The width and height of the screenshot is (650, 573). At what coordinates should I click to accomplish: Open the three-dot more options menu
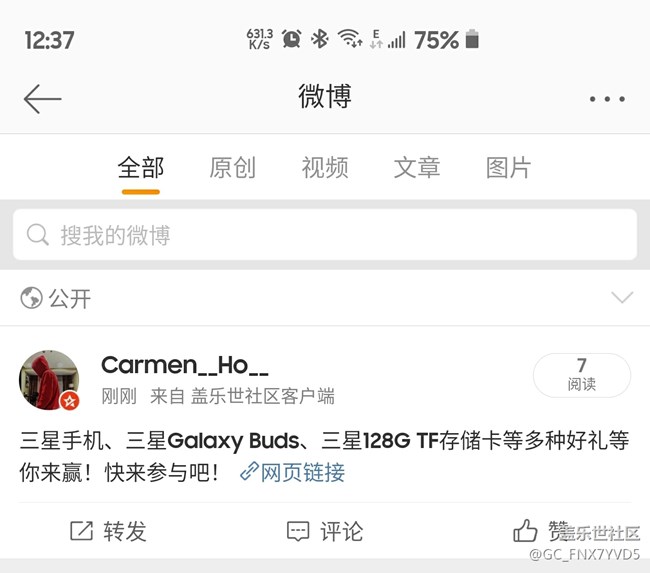pos(607,99)
